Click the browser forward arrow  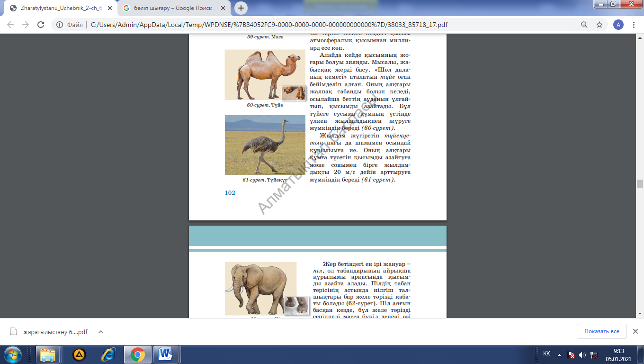tap(26, 25)
